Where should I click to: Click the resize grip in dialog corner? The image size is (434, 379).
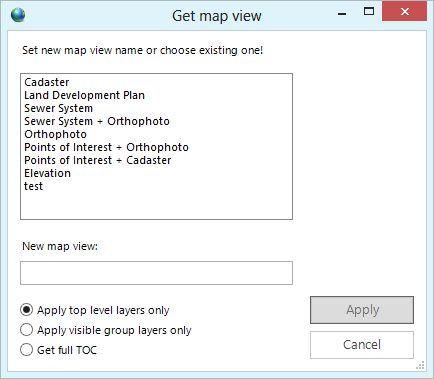(x=421, y=365)
